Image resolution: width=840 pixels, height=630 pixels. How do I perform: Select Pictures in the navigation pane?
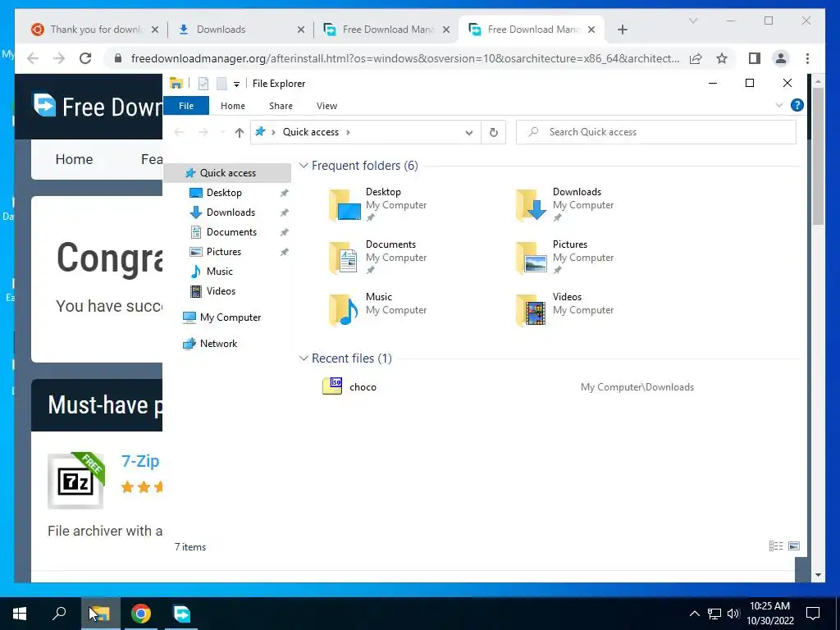click(223, 252)
